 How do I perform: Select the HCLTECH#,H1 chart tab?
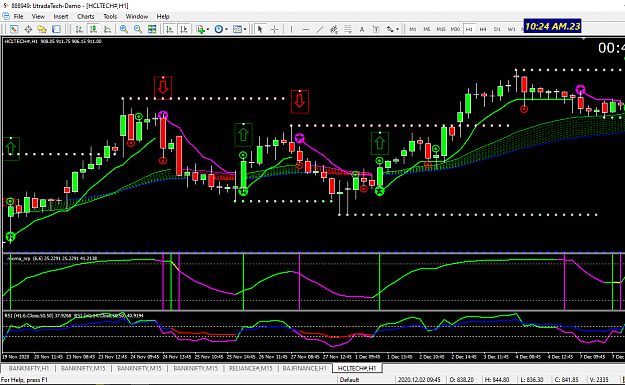tap(357, 368)
